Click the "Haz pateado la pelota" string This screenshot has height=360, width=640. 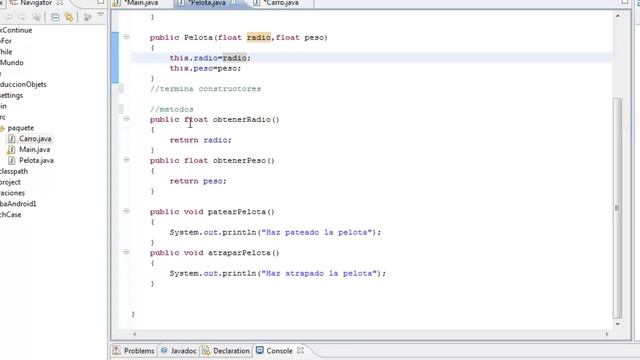pyautogui.click(x=317, y=233)
